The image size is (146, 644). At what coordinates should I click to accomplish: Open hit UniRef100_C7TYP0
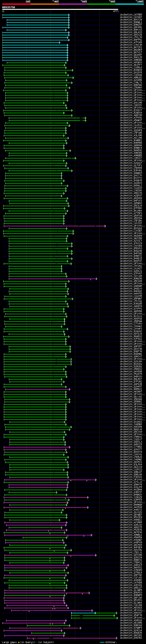tap(131, 324)
